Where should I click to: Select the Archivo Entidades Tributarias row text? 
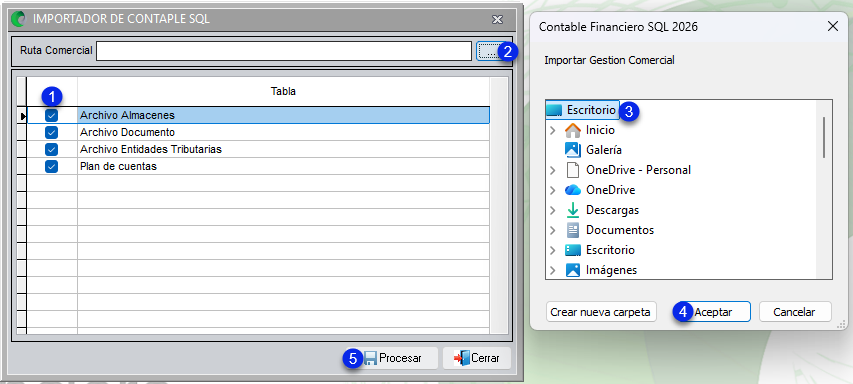click(x=151, y=149)
